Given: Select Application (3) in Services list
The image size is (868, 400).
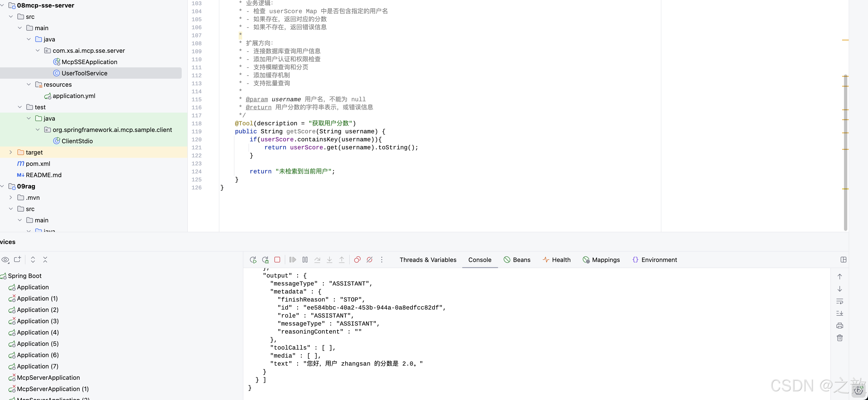Looking at the screenshot, I should 38,321.
